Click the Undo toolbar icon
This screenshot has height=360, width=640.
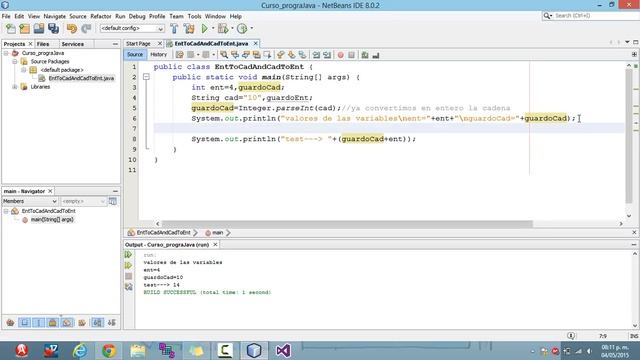72,29
